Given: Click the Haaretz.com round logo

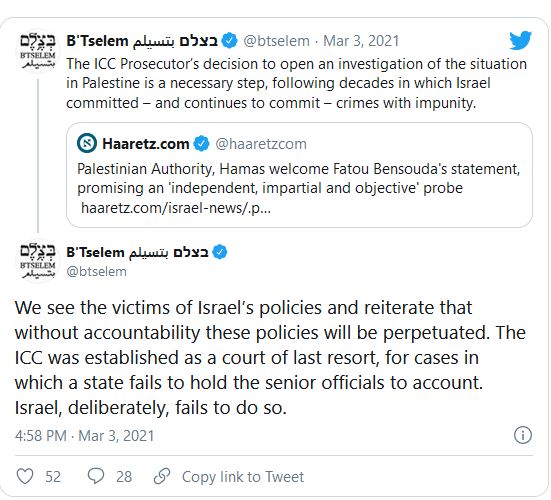Looking at the screenshot, I should coord(86,143).
